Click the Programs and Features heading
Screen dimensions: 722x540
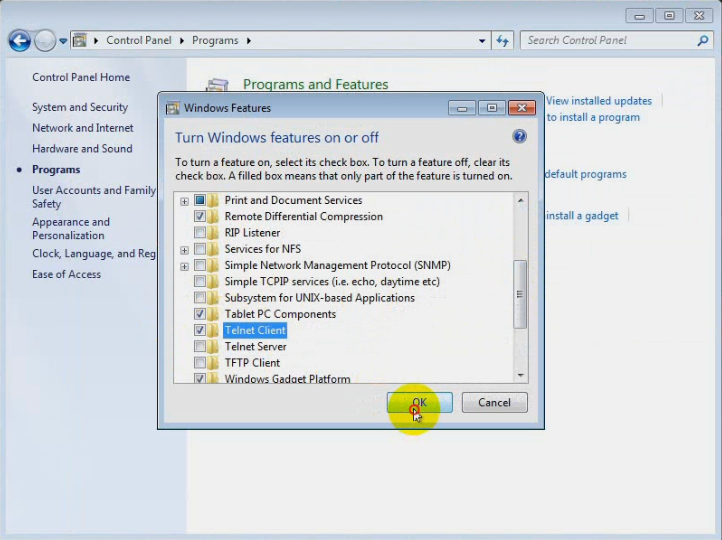pos(316,84)
